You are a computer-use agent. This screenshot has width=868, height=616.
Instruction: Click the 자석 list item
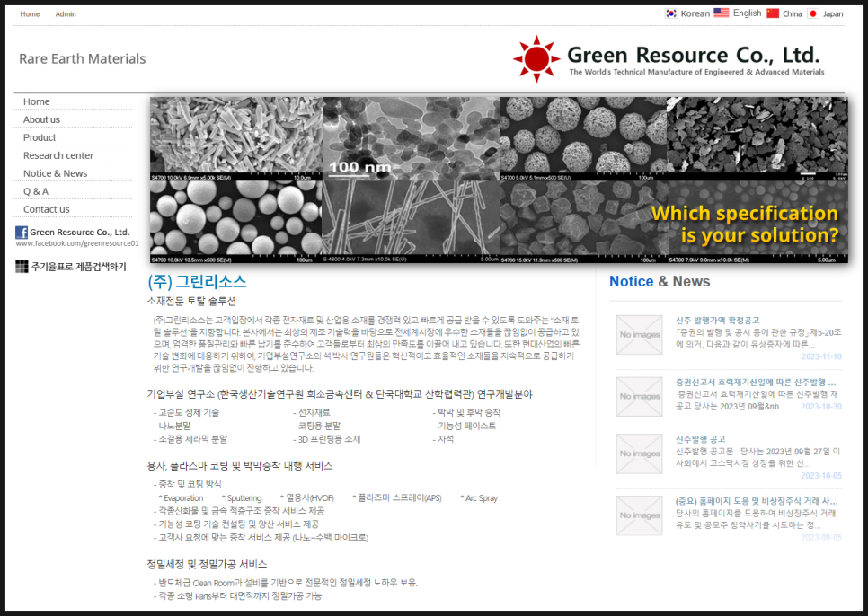pyautogui.click(x=446, y=439)
